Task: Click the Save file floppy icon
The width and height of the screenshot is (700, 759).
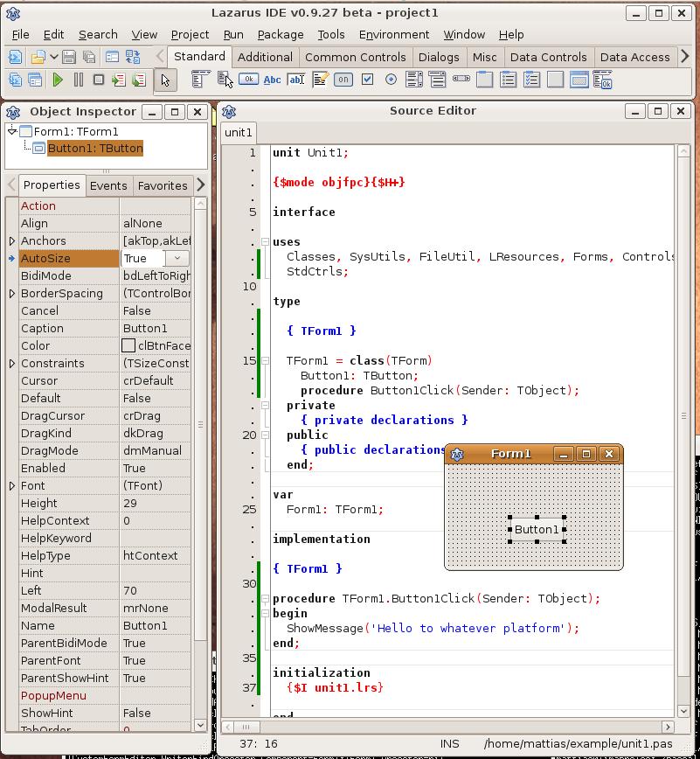Action: (x=70, y=58)
